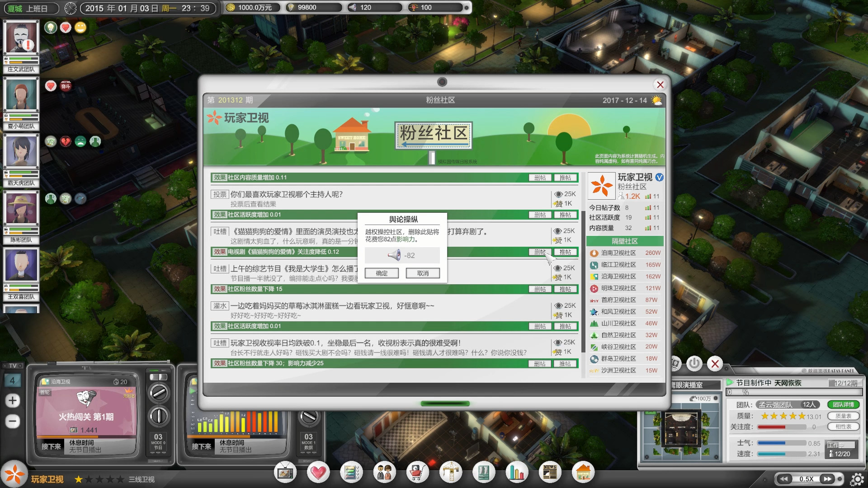This screenshot has height=488, width=868.
Task: Open the shopping cart store icon
Action: [418, 472]
